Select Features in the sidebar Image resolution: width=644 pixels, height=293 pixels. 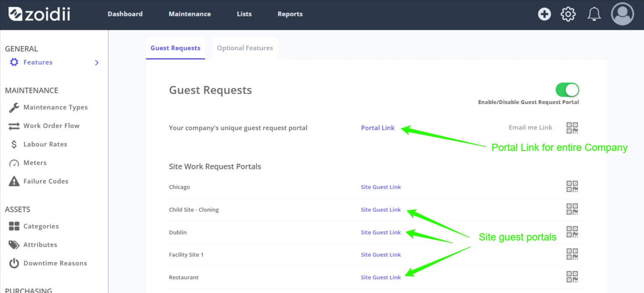click(x=38, y=62)
